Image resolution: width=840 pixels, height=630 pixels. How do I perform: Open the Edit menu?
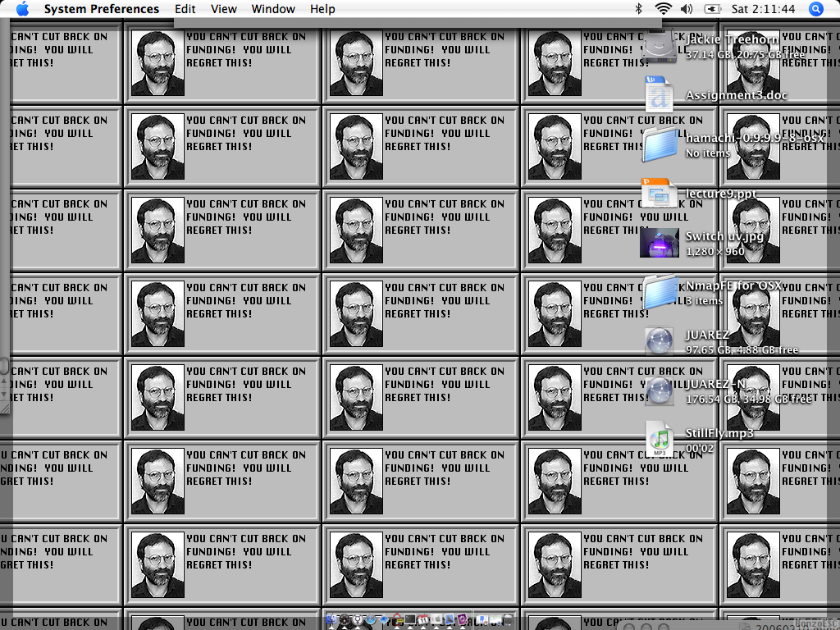[185, 9]
